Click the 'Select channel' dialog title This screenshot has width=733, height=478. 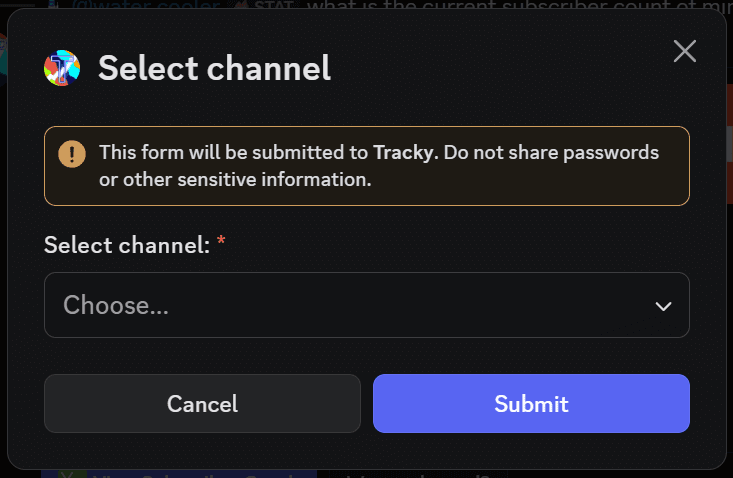point(214,68)
